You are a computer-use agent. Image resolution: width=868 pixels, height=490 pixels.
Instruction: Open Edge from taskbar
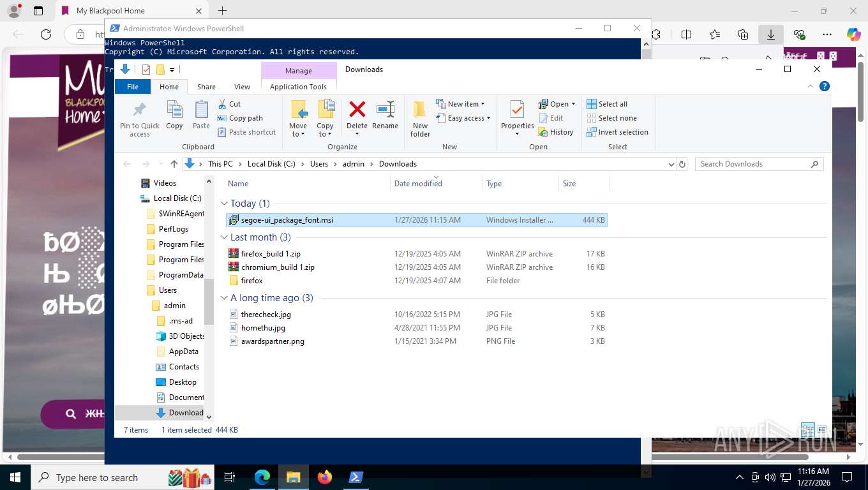pos(262,477)
